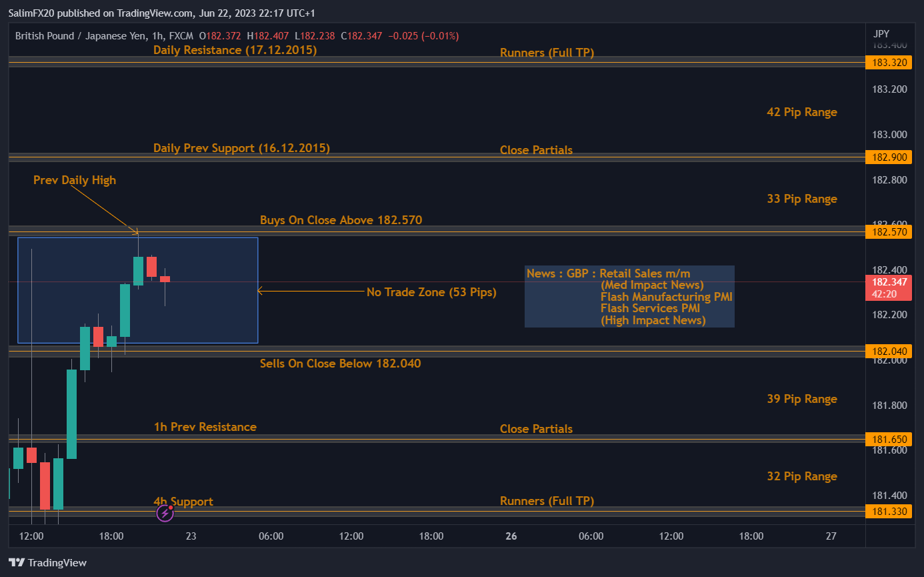The image size is (924, 577).
Task: Select the 181.330 price label
Action: 887,512
